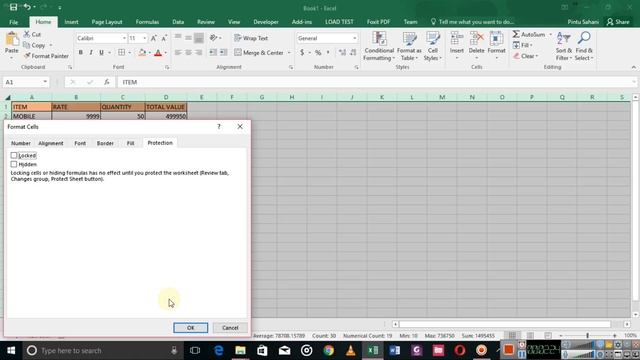
Task: Click the Fill Color bucket swatch
Action: 142,53
